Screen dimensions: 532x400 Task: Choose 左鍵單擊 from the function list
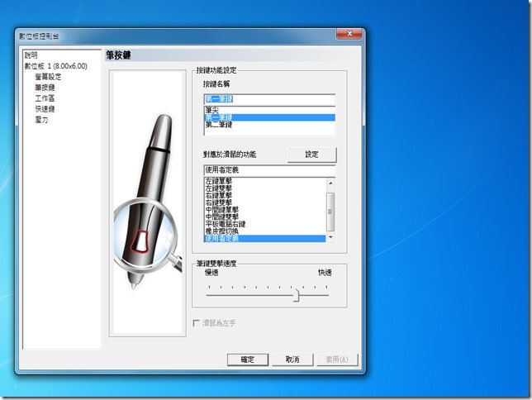[218, 181]
